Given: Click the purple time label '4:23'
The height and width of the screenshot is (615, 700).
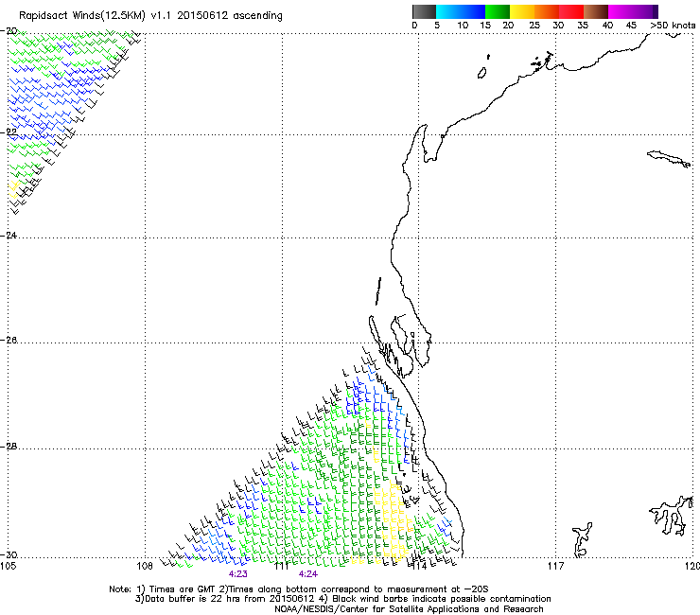Looking at the screenshot, I should (238, 574).
